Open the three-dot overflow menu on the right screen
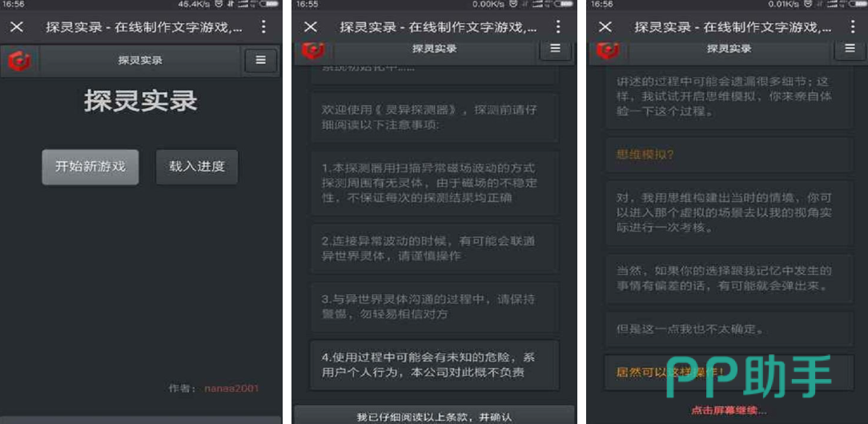The width and height of the screenshot is (868, 424). coord(852,27)
